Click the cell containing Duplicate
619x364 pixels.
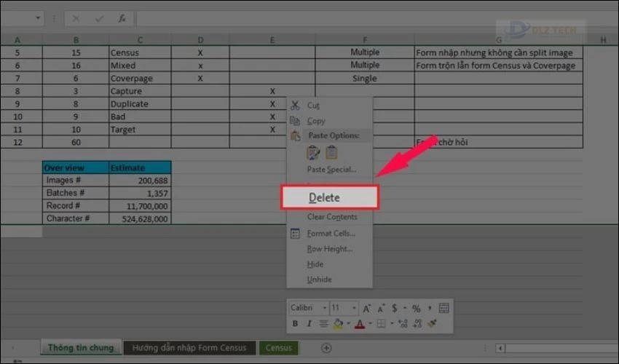[140, 104]
